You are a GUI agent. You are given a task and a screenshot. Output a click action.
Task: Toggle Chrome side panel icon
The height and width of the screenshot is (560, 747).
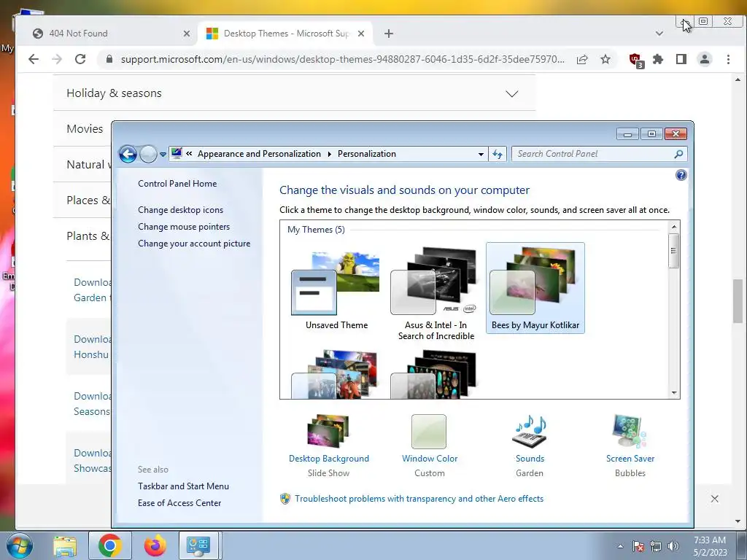[x=681, y=59]
